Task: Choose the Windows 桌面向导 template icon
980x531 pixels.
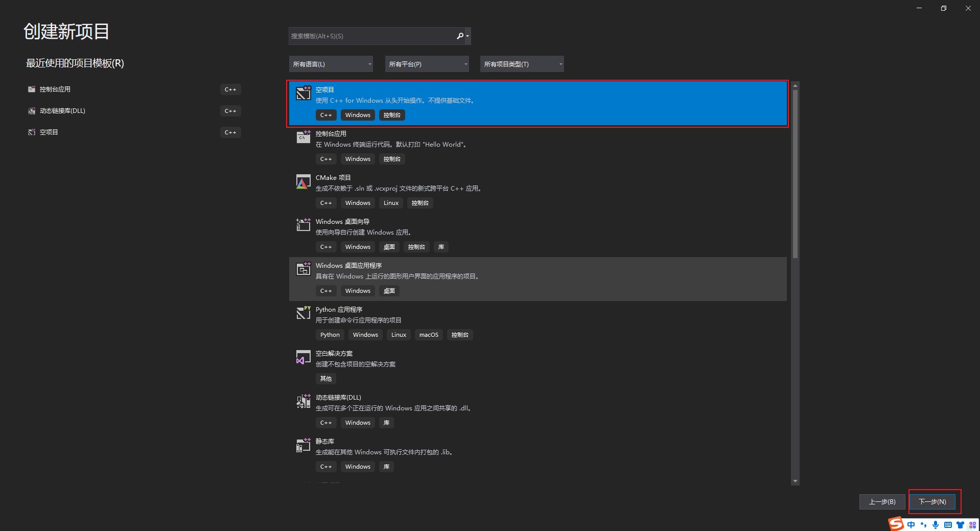Action: 303,225
